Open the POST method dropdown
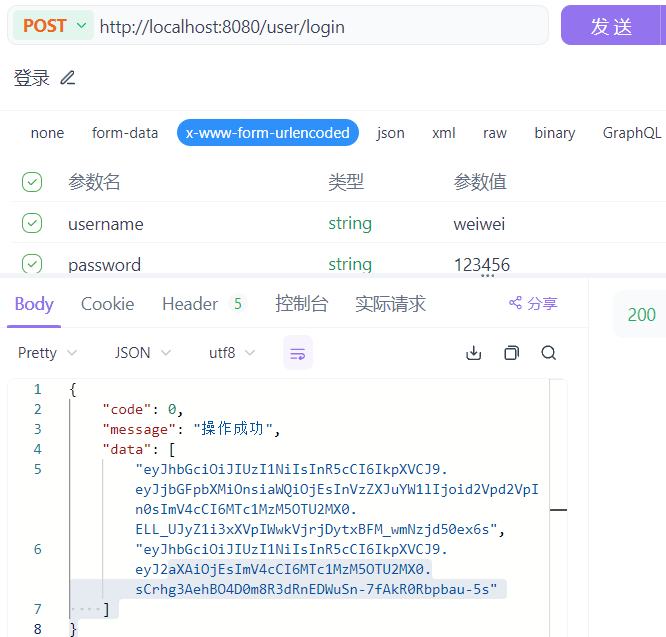The width and height of the screenshot is (666, 637). click(54, 25)
